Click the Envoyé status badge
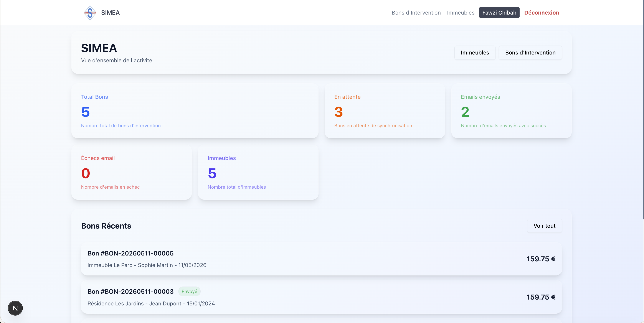644x323 pixels. [189, 292]
